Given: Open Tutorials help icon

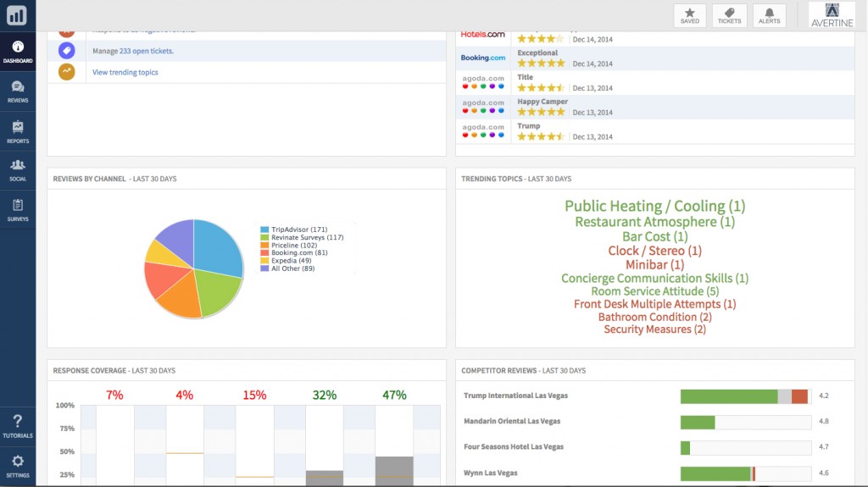Looking at the screenshot, I should tap(18, 426).
